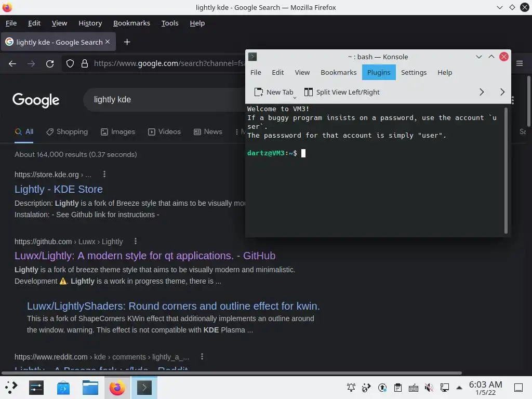Open Firefox Tools menu
Screen dimensions: 532x399
click(170, 23)
